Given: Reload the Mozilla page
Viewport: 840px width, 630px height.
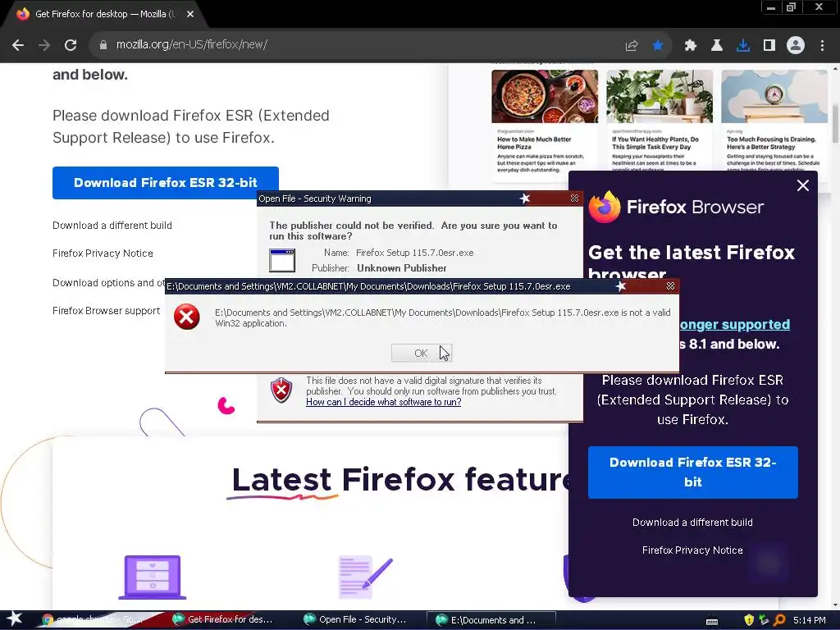Looking at the screenshot, I should [71, 45].
